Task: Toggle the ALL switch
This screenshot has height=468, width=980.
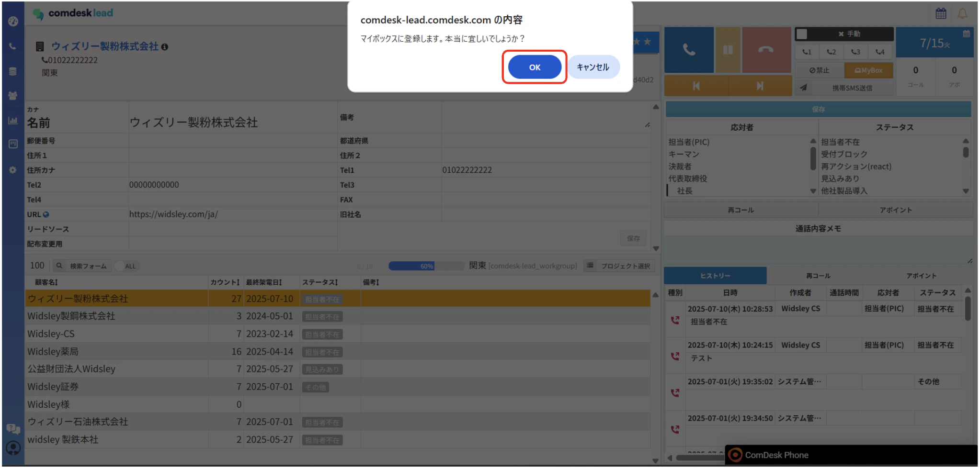Action: tap(126, 266)
